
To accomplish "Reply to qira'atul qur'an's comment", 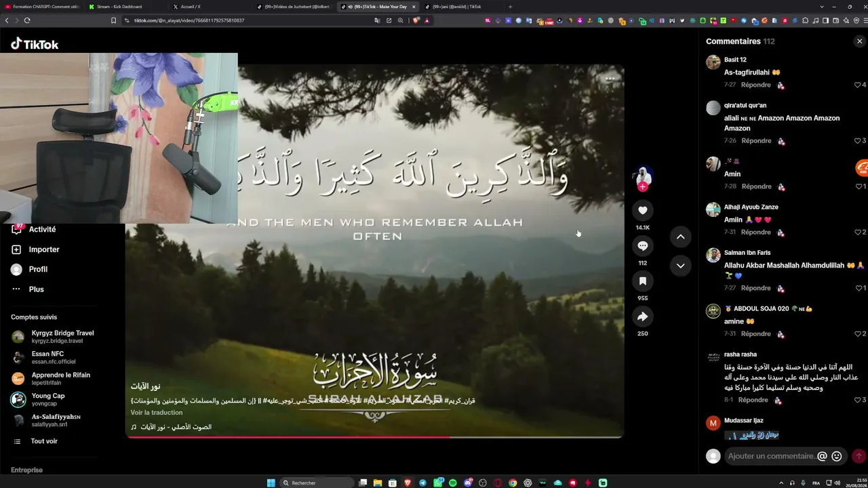I will point(756,141).
